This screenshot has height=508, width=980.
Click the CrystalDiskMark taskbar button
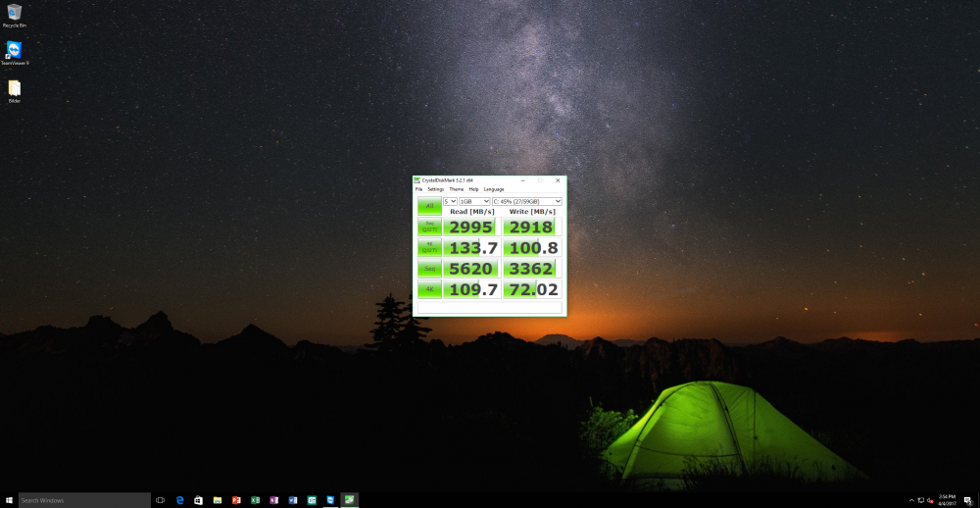click(350, 500)
